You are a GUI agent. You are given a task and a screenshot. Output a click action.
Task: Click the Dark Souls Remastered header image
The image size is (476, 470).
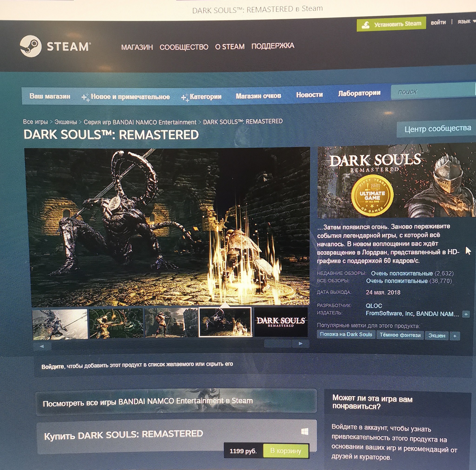point(396,181)
